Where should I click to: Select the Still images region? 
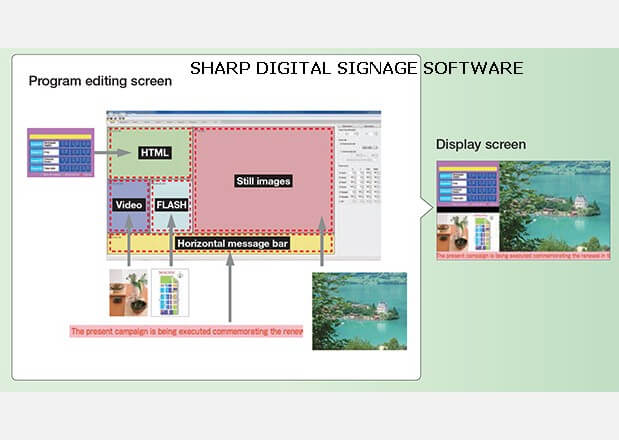pos(262,180)
